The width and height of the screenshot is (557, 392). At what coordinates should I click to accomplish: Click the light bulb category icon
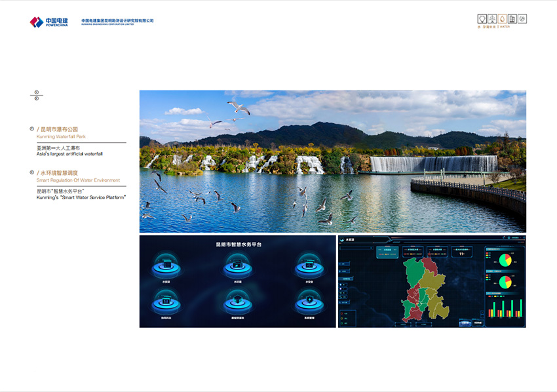[482, 19]
